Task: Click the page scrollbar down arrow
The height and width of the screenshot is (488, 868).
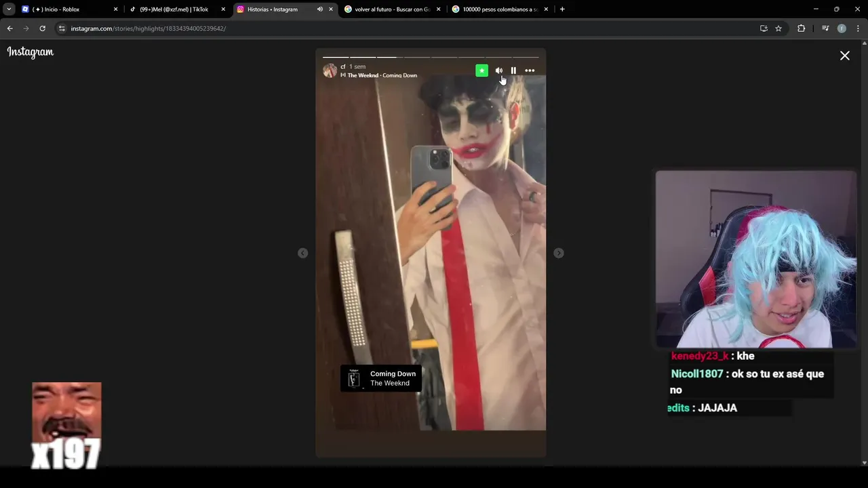Action: point(864,463)
